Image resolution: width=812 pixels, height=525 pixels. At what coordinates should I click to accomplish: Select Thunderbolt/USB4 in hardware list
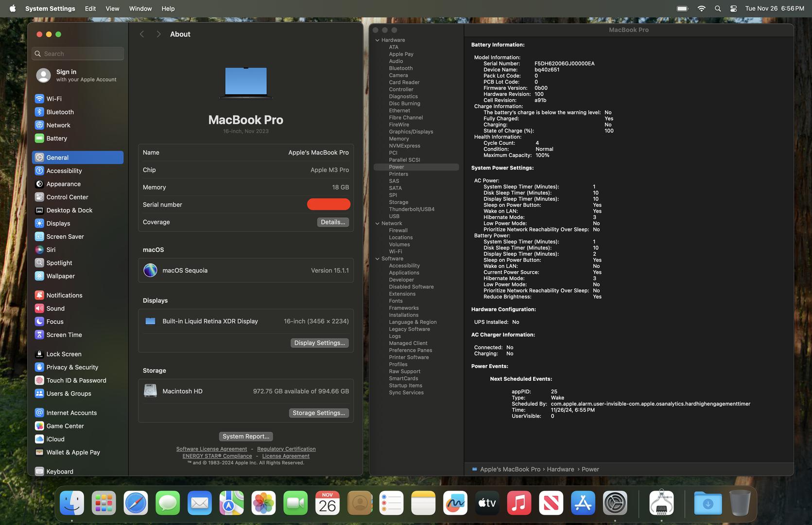(x=412, y=210)
